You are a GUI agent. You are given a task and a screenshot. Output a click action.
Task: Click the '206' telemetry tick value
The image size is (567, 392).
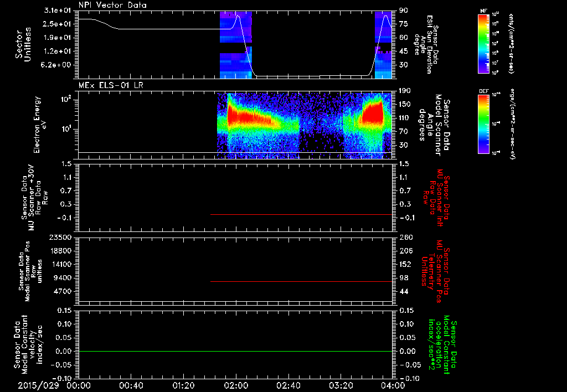click(405, 251)
